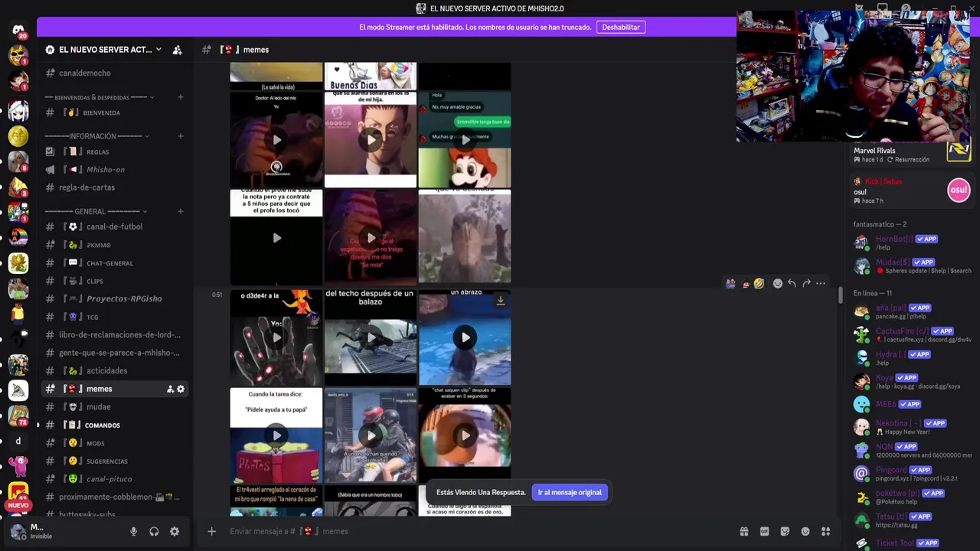This screenshot has width=980, height=551.
Task: Play the 'del techo después de un balazo' video
Action: pos(371,337)
